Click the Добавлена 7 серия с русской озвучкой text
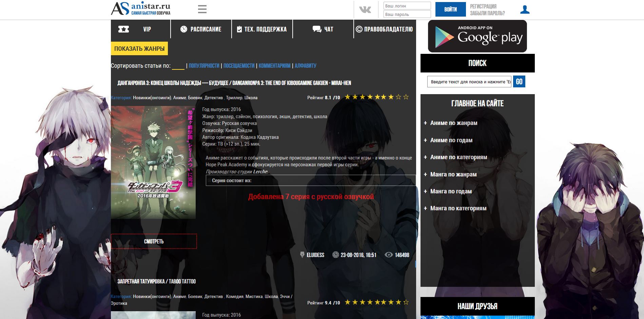644x319 pixels. point(311,197)
